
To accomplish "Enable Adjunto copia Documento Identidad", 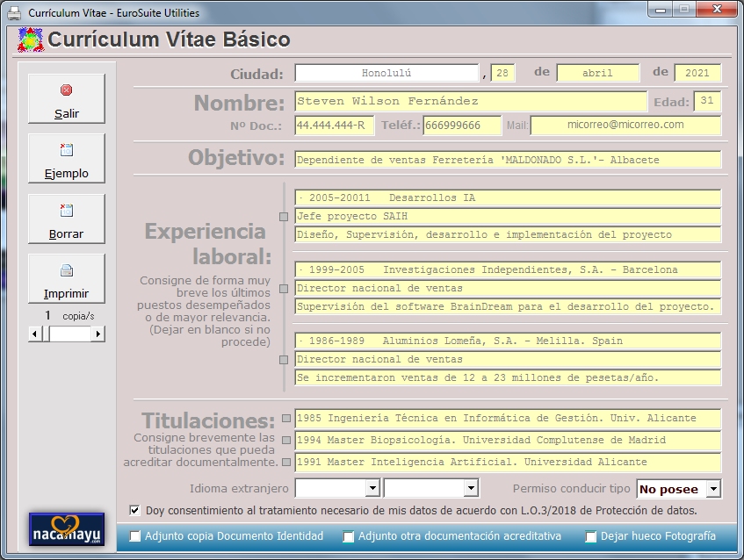I will point(134,536).
